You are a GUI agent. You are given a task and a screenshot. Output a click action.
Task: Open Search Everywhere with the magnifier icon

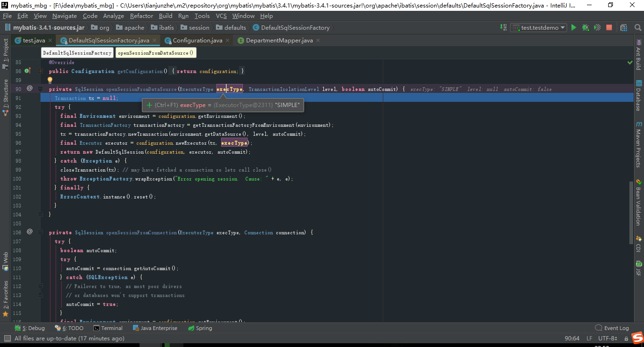(x=638, y=27)
